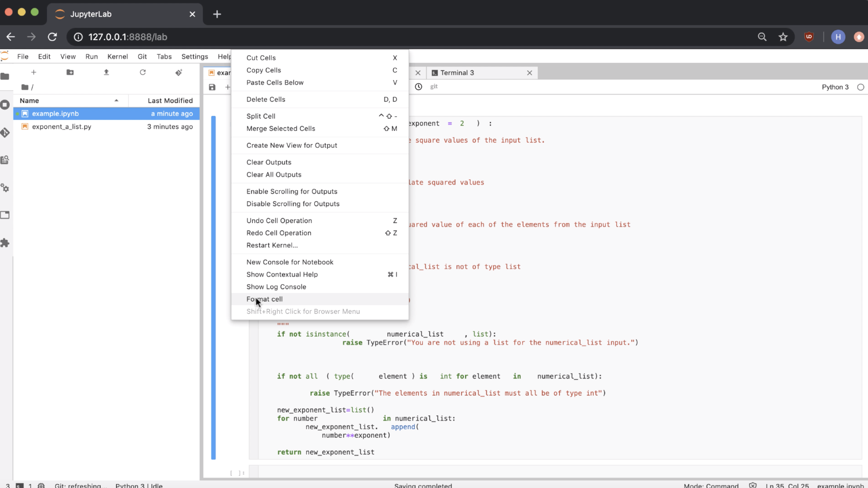Choose Clear All Outputs menu entry
The image size is (868, 488).
point(274,175)
